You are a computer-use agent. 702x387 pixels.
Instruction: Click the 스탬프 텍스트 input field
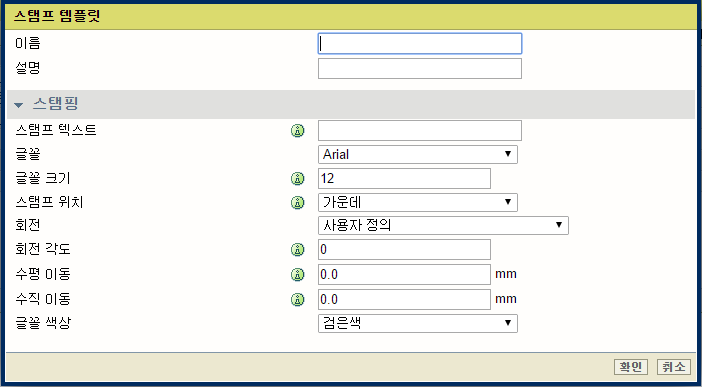(420, 130)
